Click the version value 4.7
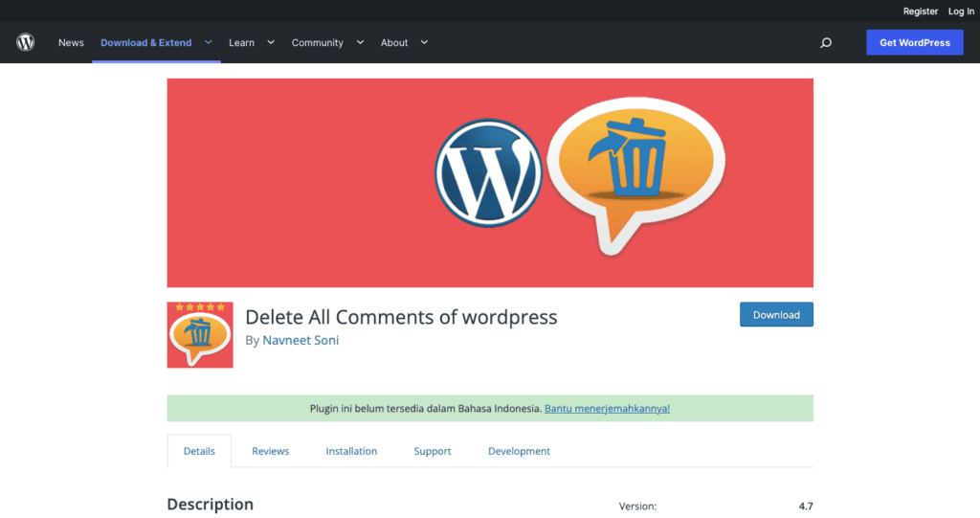 click(806, 507)
